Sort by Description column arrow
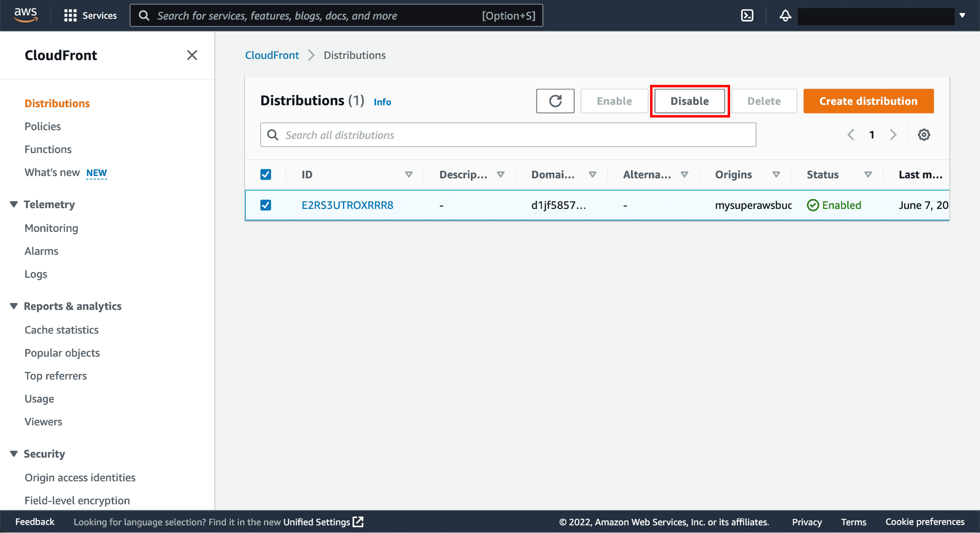The width and height of the screenshot is (980, 533). 501,175
